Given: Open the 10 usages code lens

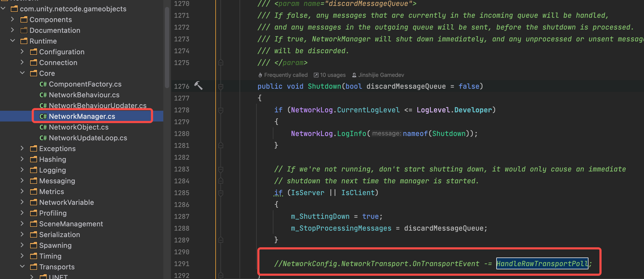Looking at the screenshot, I should 330,75.
